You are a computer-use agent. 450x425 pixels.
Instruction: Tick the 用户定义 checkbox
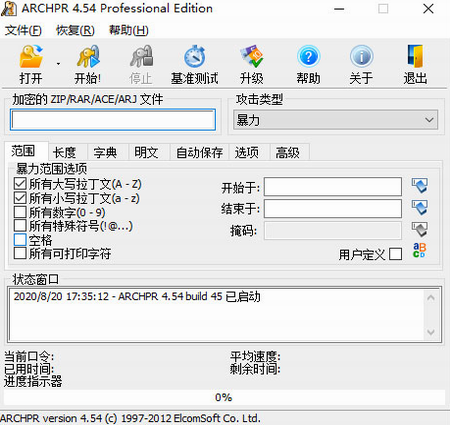396,254
